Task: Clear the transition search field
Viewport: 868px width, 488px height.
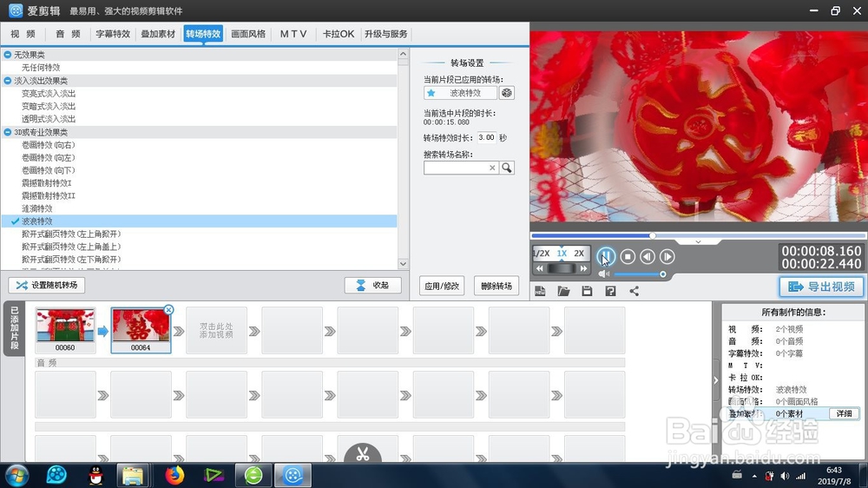Action: click(x=492, y=168)
